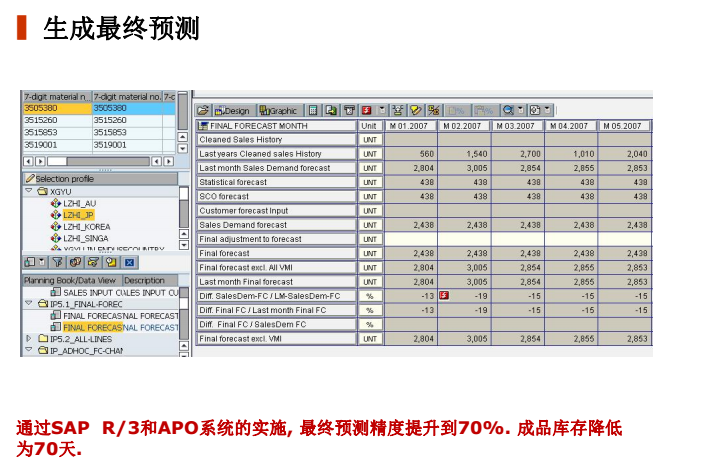Image resolution: width=707 pixels, height=468 pixels.
Task: Open the Graphic view
Action: (279, 110)
